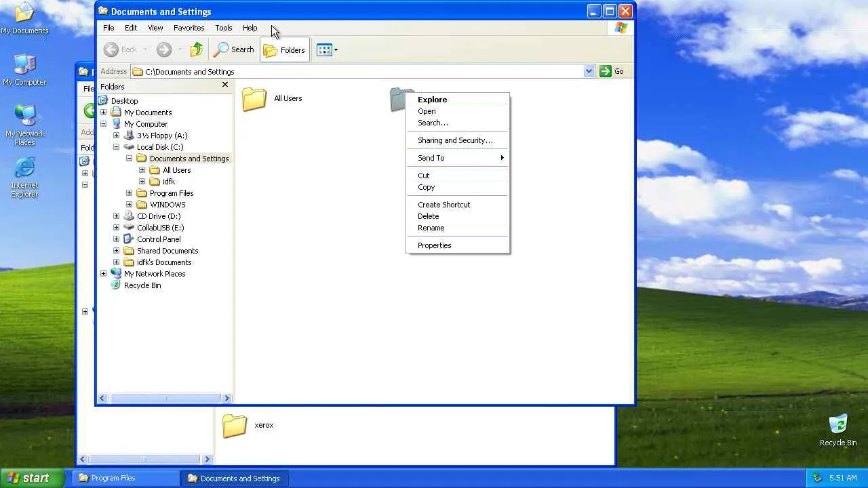Toggle the Folders pane button
This screenshot has height=488, width=868.
[x=285, y=49]
